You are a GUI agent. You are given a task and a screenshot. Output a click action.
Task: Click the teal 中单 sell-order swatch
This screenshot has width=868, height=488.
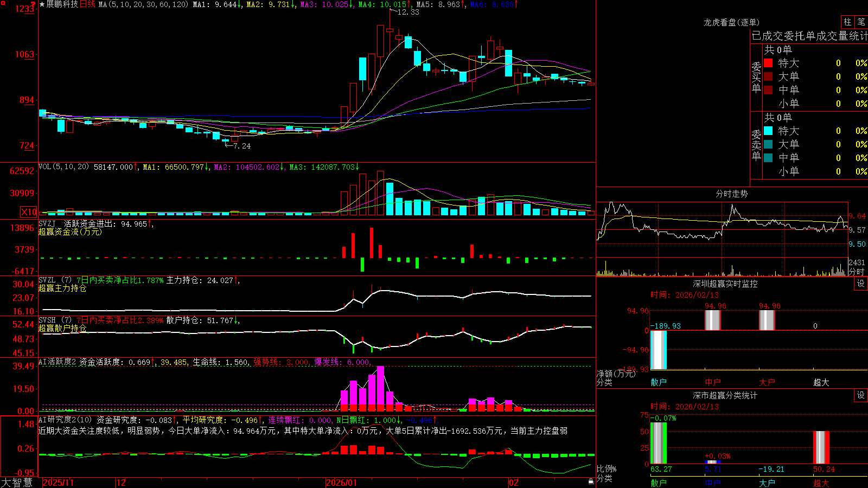(x=768, y=158)
